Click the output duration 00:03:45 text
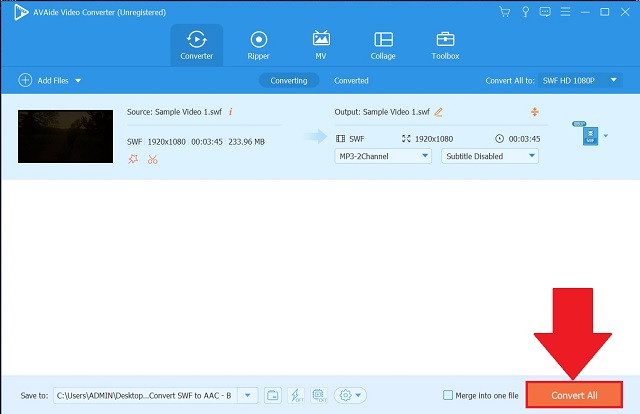The height and width of the screenshot is (414, 640). click(524, 139)
